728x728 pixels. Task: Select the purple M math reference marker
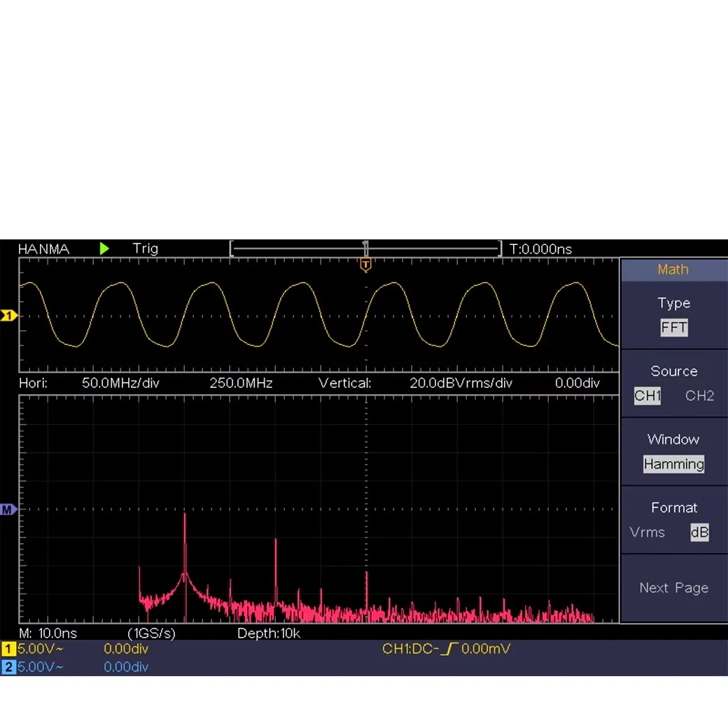coord(8,510)
